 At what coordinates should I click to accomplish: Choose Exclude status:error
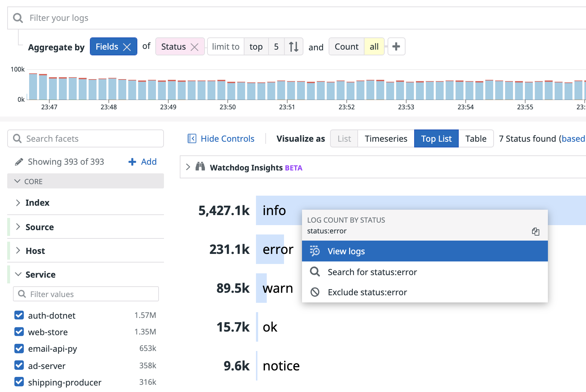367,292
